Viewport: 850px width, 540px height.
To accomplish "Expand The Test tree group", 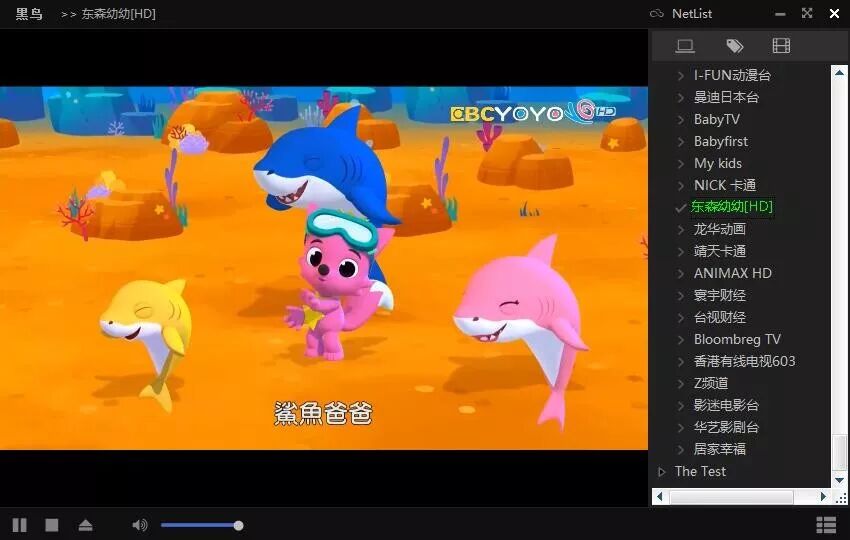I will point(661,472).
